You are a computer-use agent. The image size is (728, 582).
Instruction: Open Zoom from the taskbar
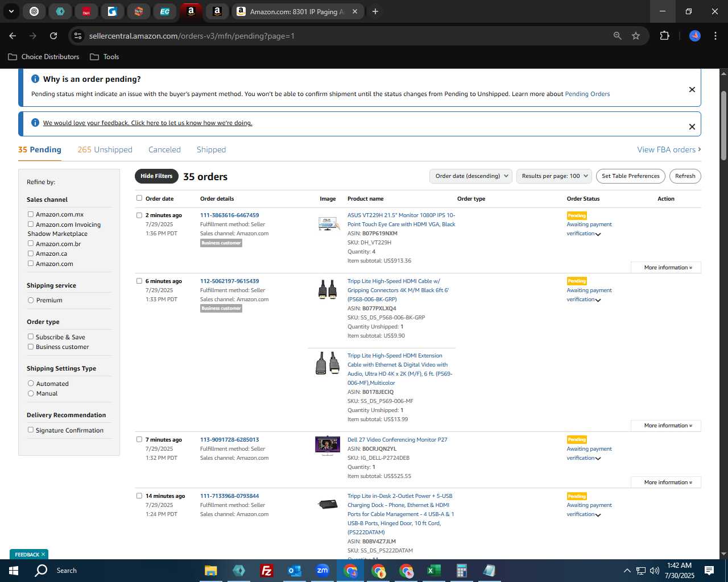point(322,571)
